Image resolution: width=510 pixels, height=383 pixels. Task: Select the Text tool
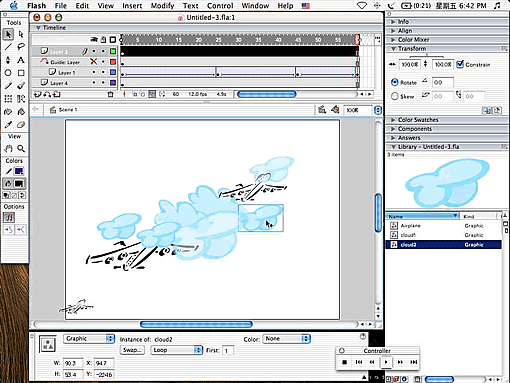(x=21, y=60)
